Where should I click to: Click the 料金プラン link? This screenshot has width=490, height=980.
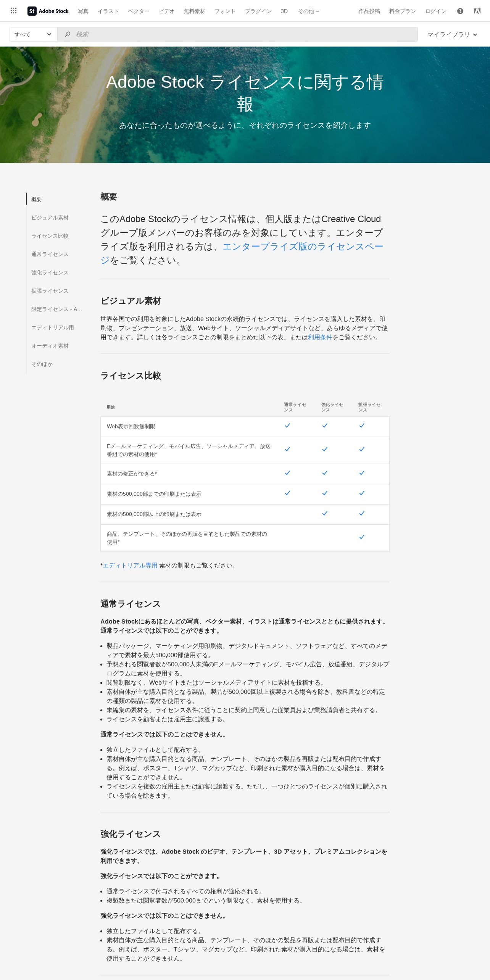pyautogui.click(x=403, y=11)
